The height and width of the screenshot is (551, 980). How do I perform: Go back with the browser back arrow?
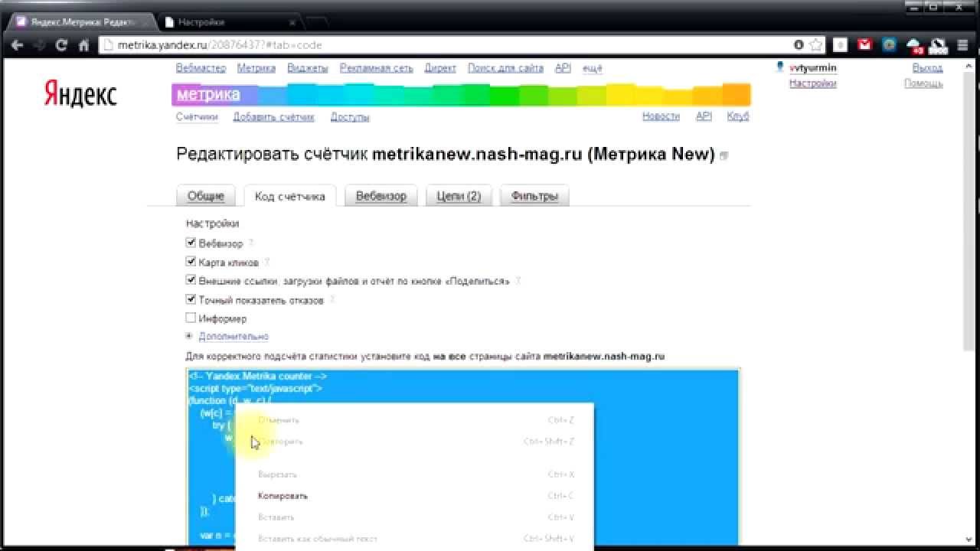[x=18, y=45]
